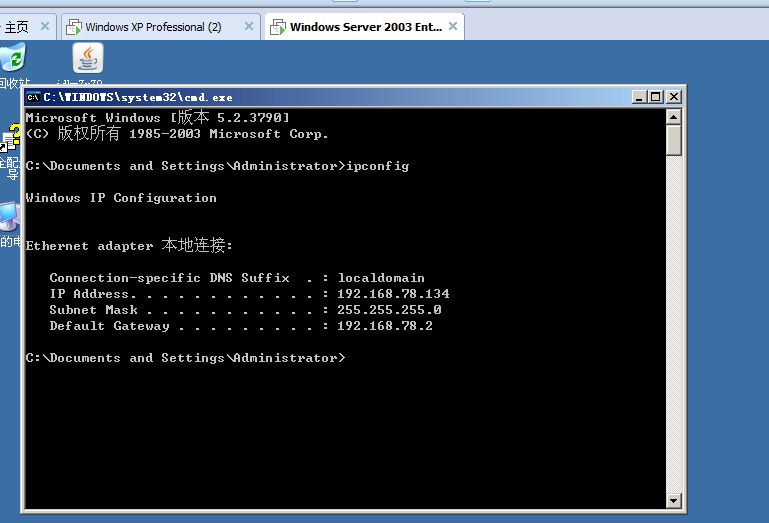The width and height of the screenshot is (769, 523).
Task: Click the console scrollbar up arrow
Action: [x=674, y=117]
